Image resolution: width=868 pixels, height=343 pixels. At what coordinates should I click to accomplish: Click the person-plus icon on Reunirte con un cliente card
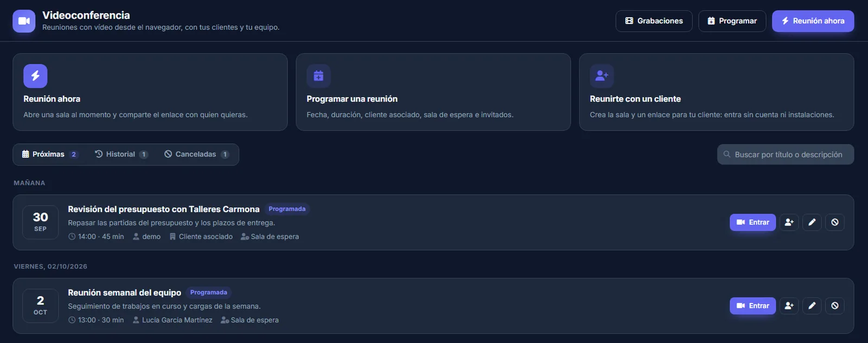tap(602, 76)
